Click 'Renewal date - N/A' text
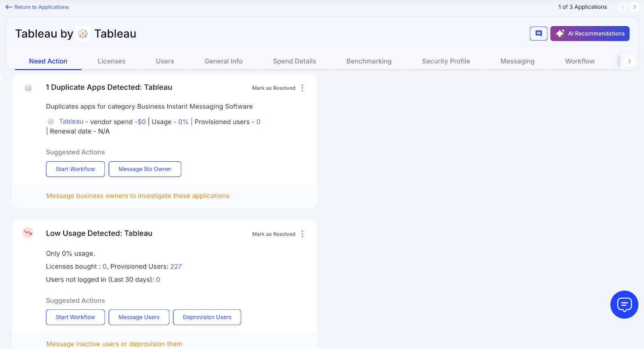This screenshot has height=349, width=644. point(80,131)
